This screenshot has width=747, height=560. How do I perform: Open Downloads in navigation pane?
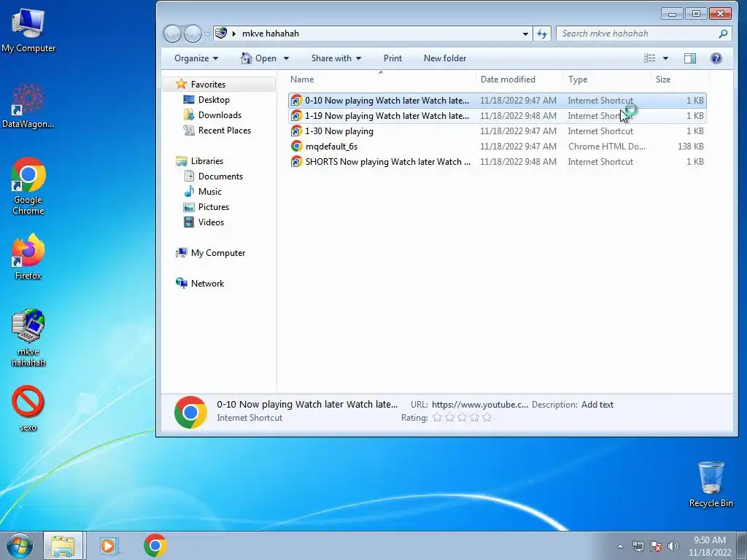coord(220,114)
